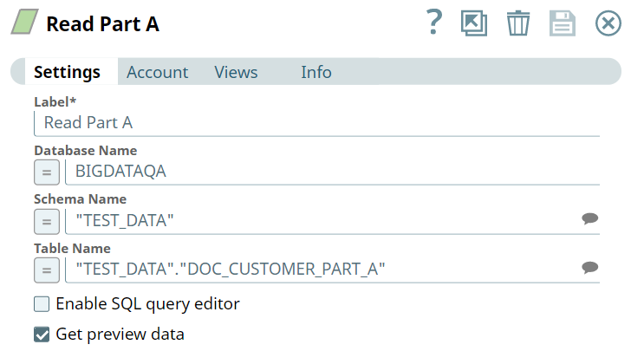Toggle expression mode for Schema Name
This screenshot has width=631, height=364.
47,221
